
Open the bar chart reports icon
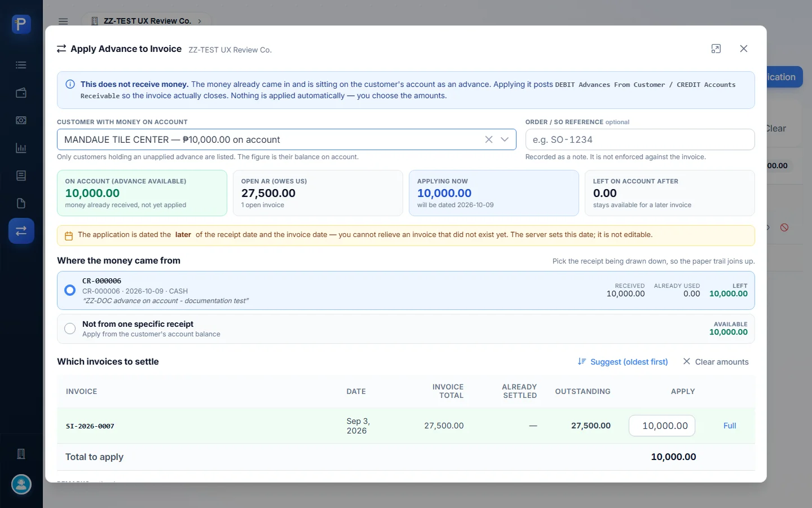[x=21, y=148]
